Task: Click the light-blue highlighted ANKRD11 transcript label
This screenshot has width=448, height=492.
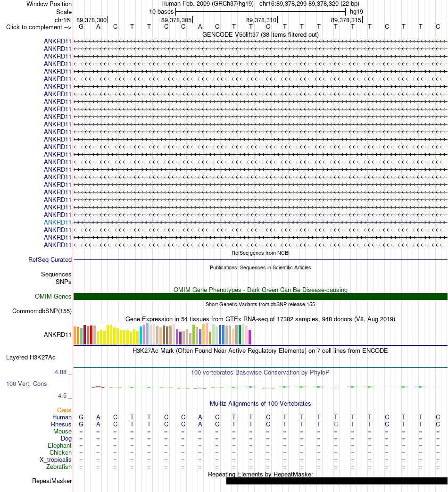Action: pyautogui.click(x=58, y=222)
